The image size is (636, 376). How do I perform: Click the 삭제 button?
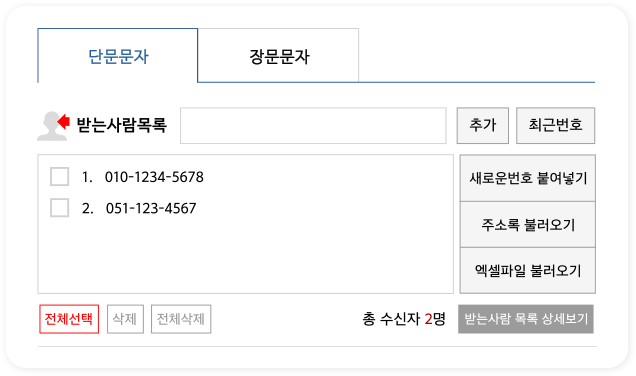tap(125, 319)
